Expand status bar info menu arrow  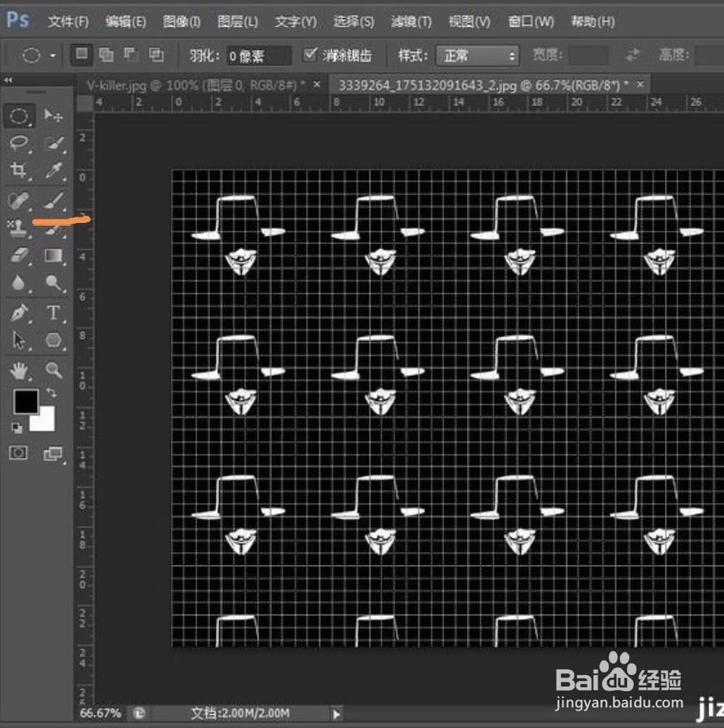337,714
